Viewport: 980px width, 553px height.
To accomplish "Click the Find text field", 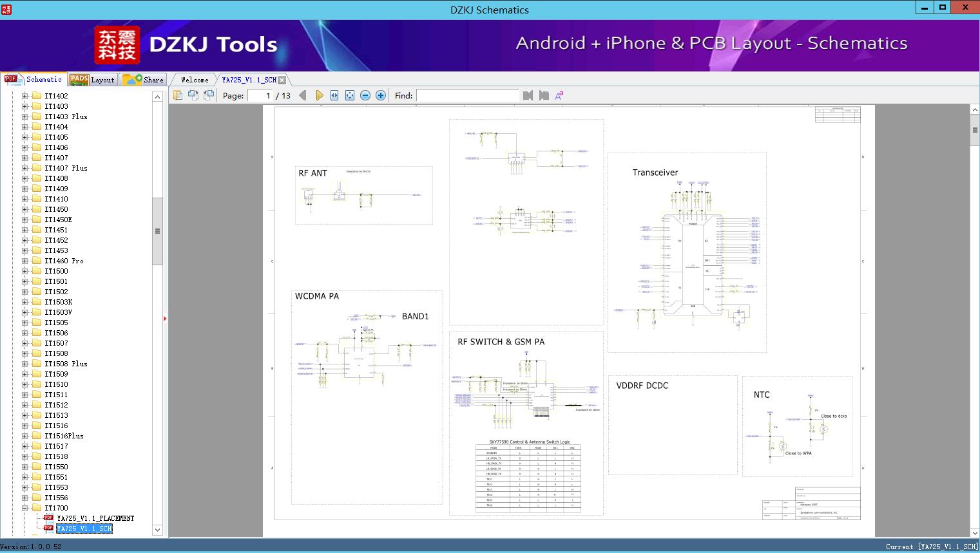I will pos(467,95).
